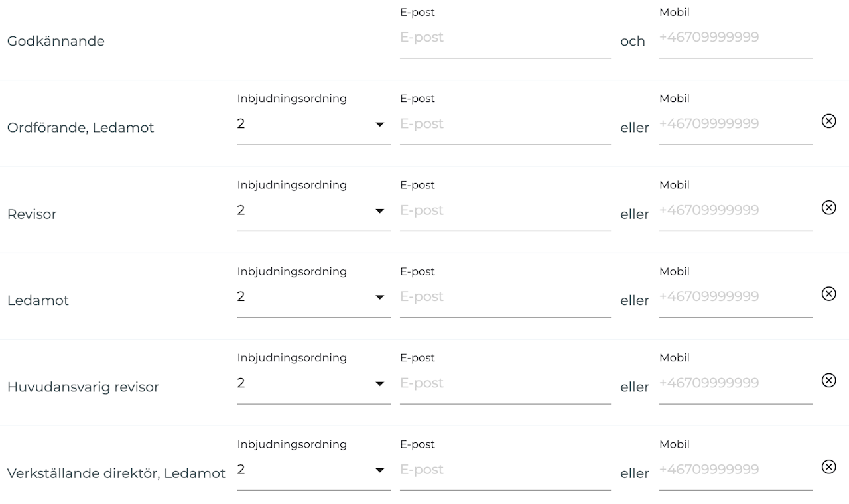
Task: Click the Revisor Mobil field
Action: point(735,210)
